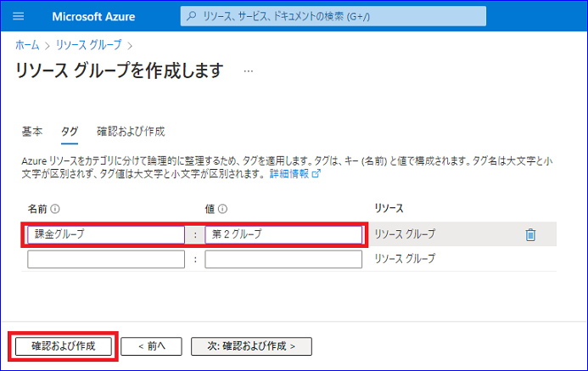Select the タグ tab
The width and height of the screenshot is (588, 371).
(70, 132)
